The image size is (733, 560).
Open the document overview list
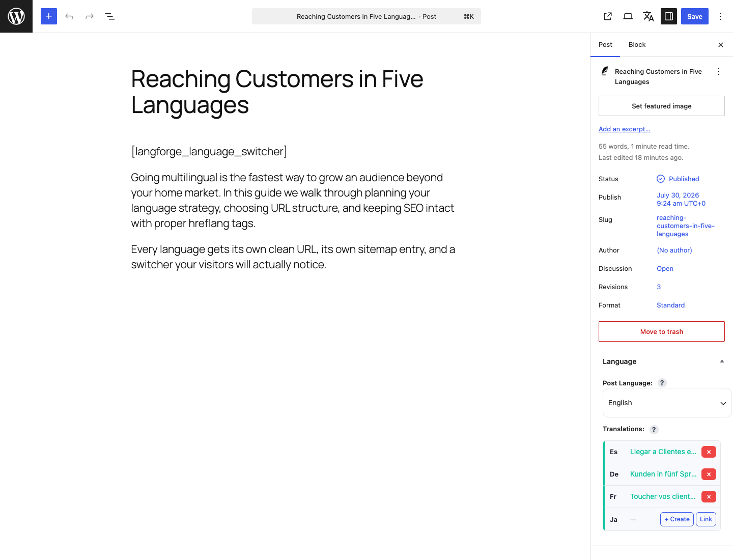tap(110, 16)
